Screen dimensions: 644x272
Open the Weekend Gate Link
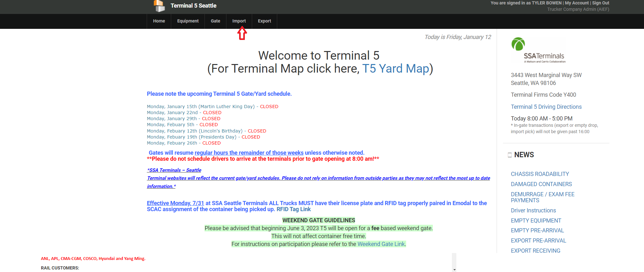(381, 244)
